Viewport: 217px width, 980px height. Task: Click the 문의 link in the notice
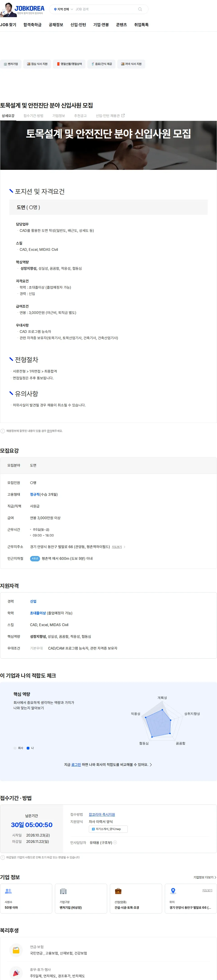point(49,431)
